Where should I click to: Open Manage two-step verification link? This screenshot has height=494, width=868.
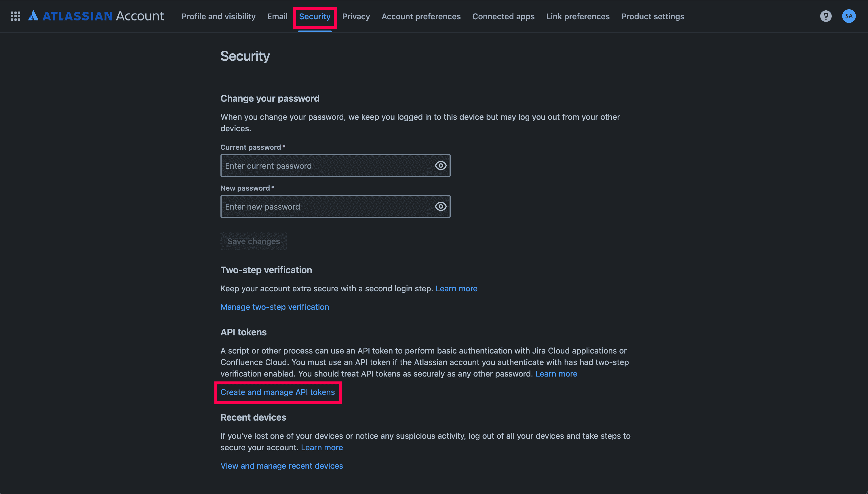274,307
